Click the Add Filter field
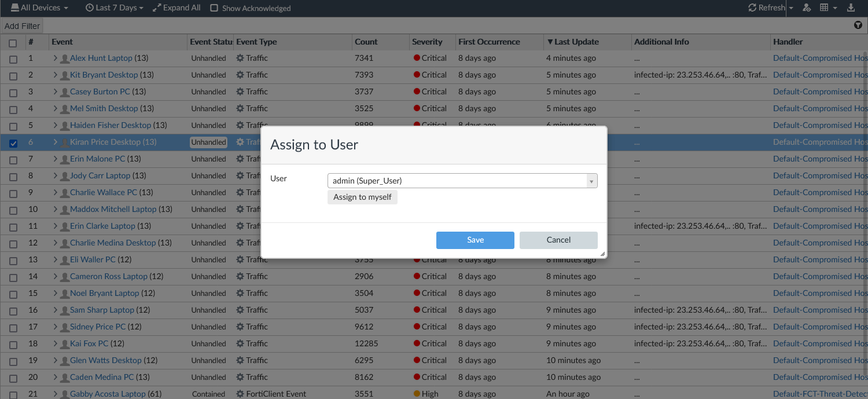868x399 pixels. click(x=23, y=26)
